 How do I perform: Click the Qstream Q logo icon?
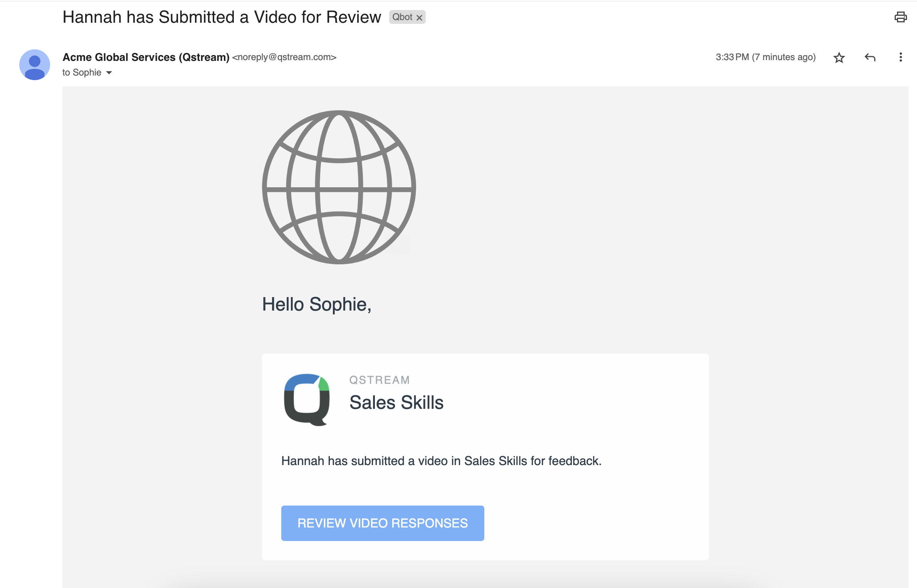tap(307, 400)
